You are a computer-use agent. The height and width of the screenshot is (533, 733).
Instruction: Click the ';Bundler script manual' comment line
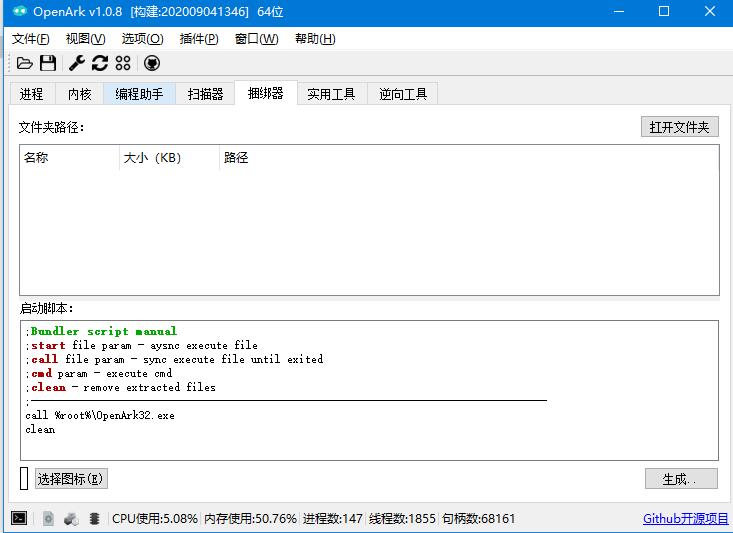(x=101, y=331)
